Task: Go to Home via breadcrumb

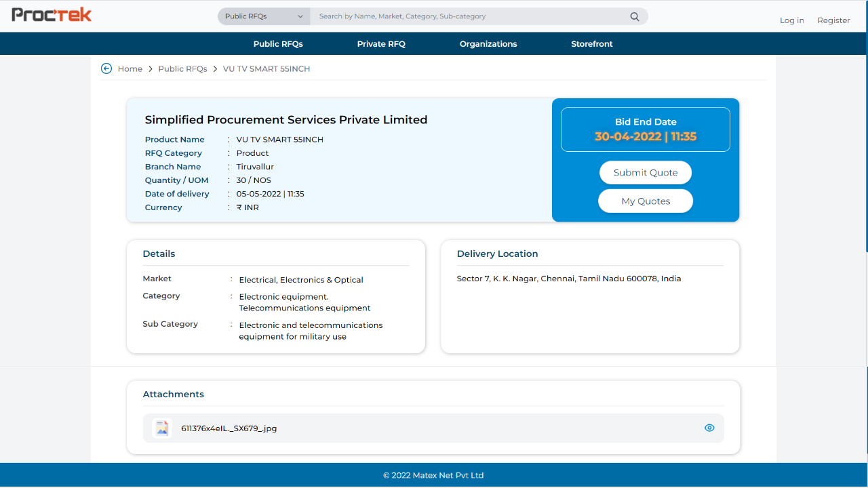Action: pyautogui.click(x=130, y=69)
